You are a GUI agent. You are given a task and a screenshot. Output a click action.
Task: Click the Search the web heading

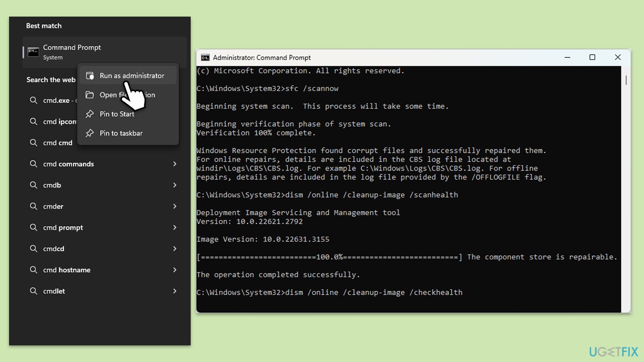tap(51, 79)
